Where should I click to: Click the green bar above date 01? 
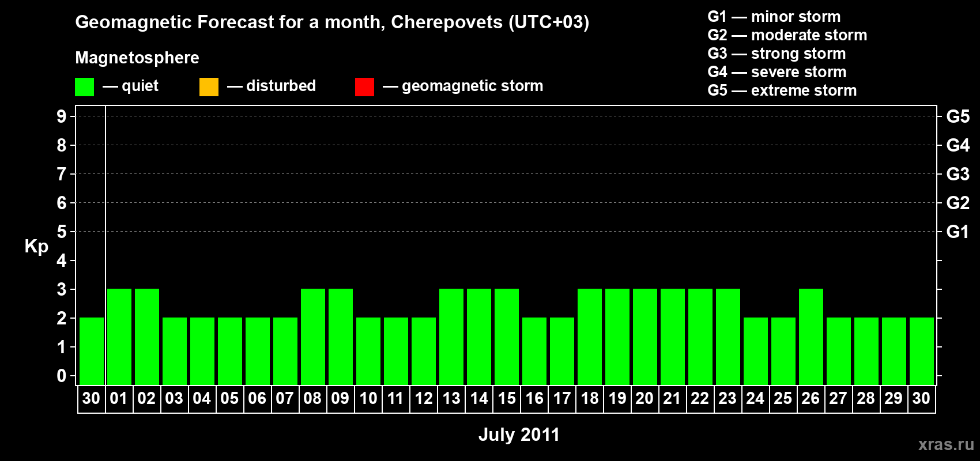pyautogui.click(x=119, y=337)
